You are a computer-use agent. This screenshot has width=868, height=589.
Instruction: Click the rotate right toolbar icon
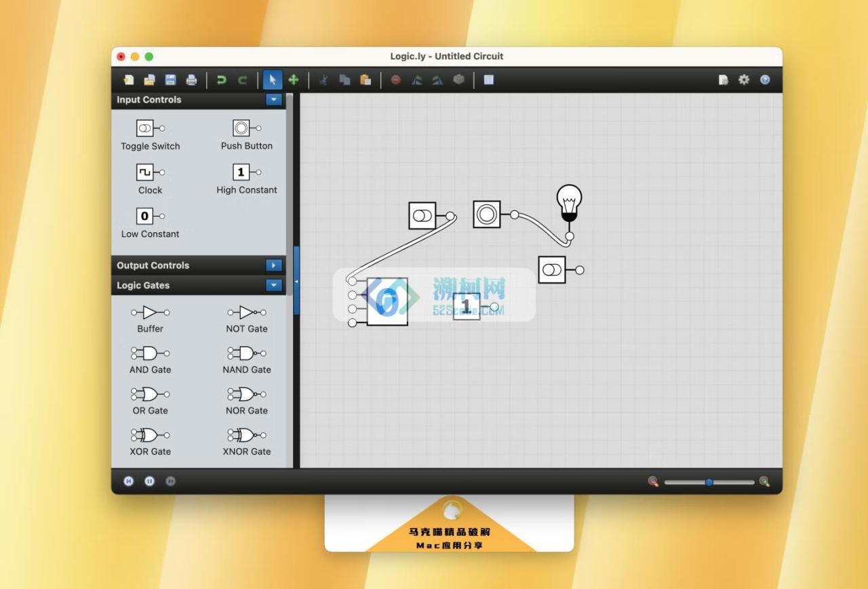[438, 80]
